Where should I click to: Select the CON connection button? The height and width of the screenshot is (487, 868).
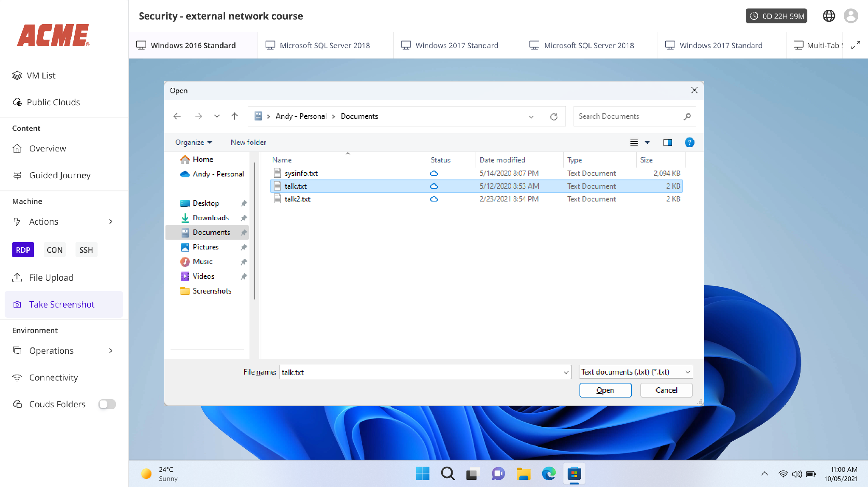tap(54, 250)
